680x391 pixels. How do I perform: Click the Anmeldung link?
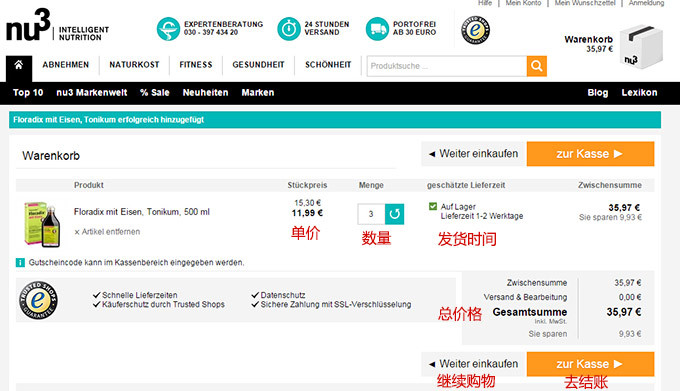click(x=646, y=3)
